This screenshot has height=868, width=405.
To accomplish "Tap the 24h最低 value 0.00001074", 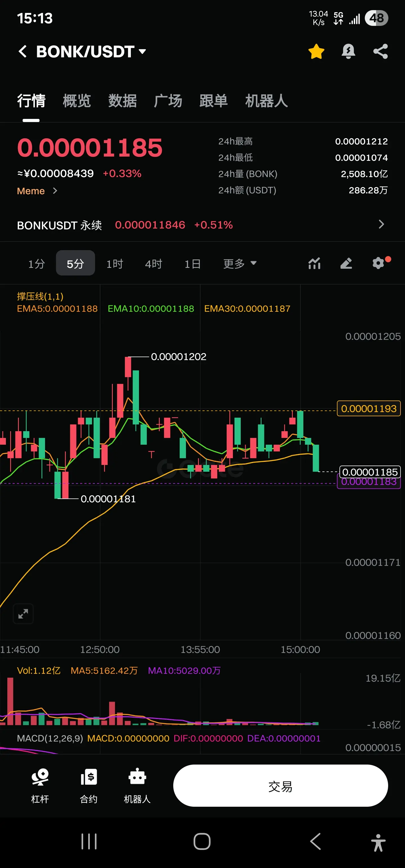I will click(361, 157).
